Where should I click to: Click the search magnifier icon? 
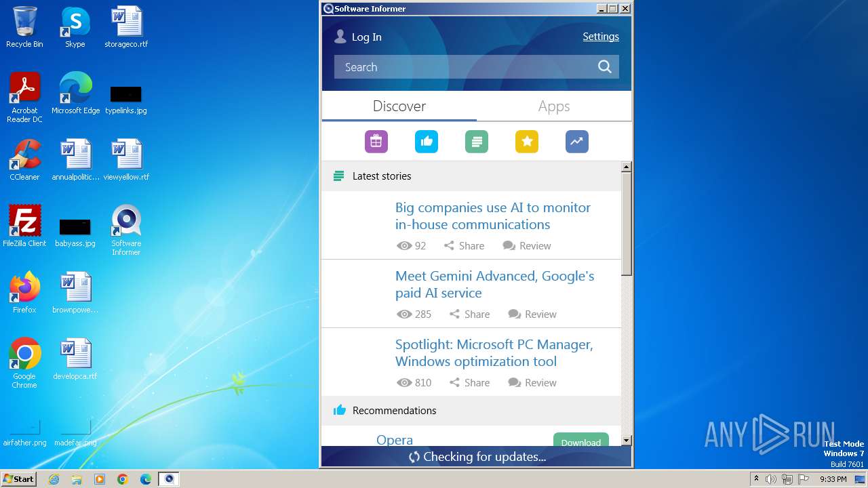tap(605, 66)
